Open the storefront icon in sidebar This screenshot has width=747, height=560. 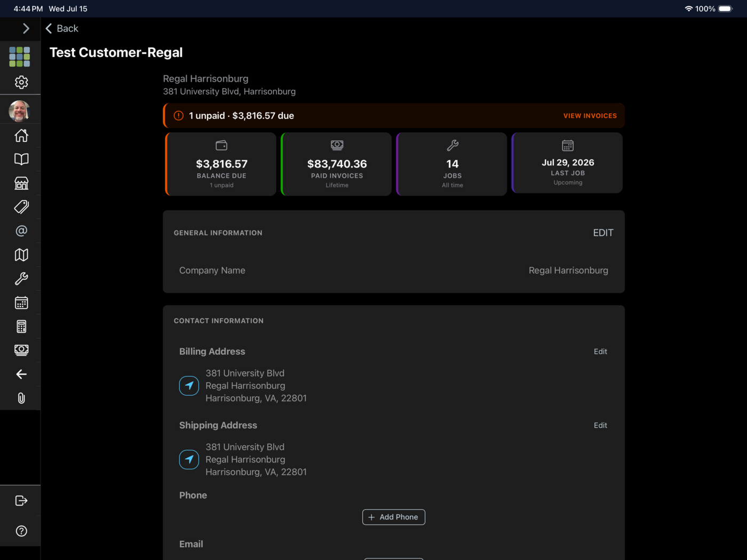coord(21,183)
